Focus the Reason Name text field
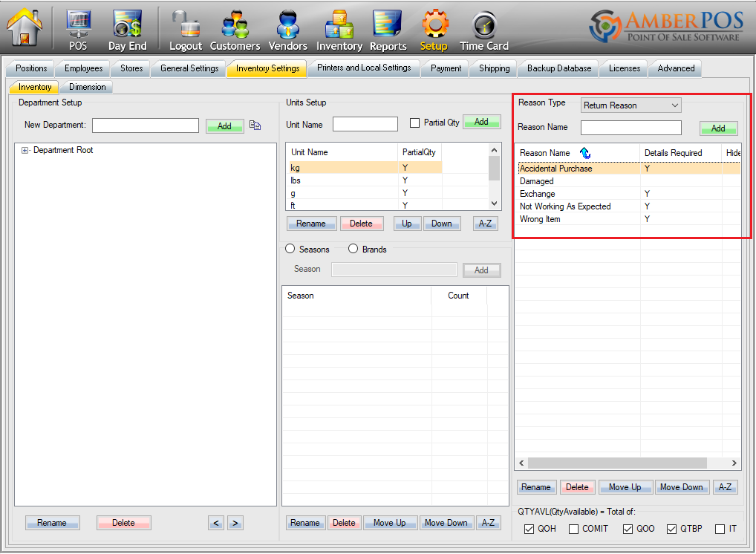 coord(630,128)
